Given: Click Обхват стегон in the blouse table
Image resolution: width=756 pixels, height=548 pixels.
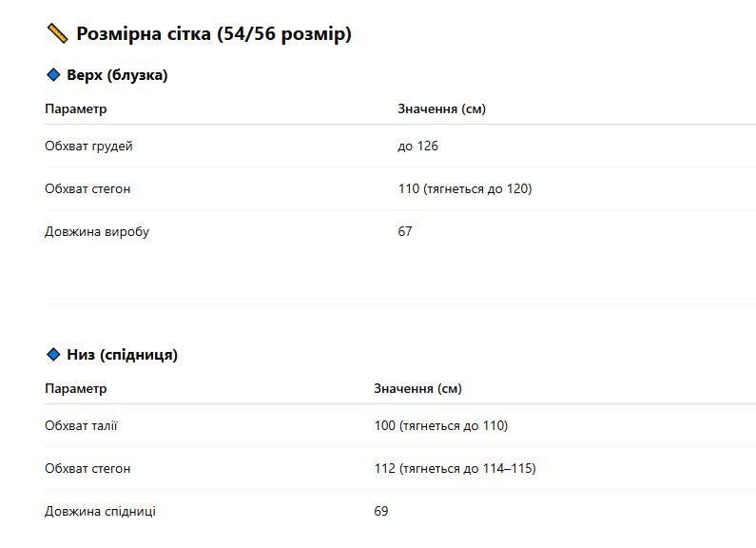Looking at the screenshot, I should click(x=87, y=188).
